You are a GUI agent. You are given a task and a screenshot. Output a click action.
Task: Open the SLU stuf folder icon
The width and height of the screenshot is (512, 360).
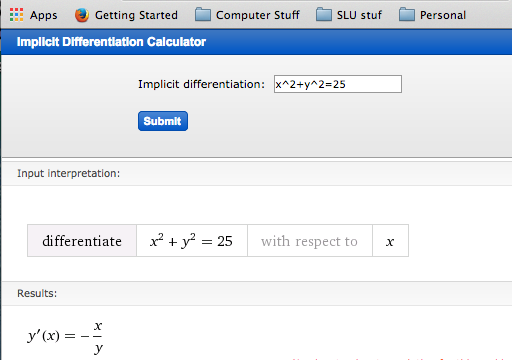[324, 15]
